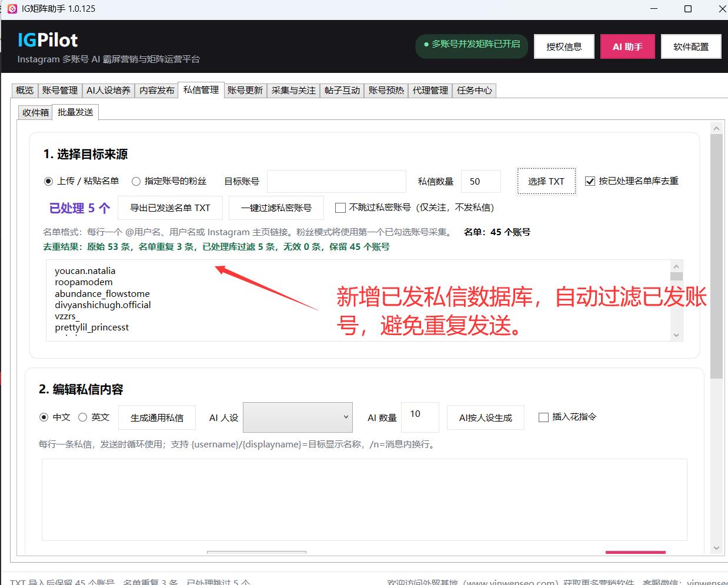Image resolution: width=728 pixels, height=585 pixels.
Task: Click the main panel vertical scrollbar thumb
Action: (716, 256)
